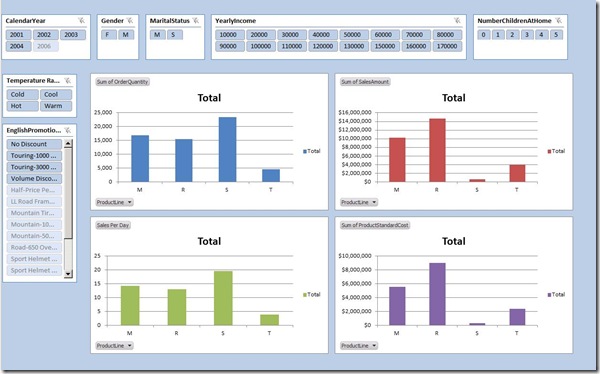Image resolution: width=600 pixels, height=374 pixels.
Task: Click the Sum of ProductStandardCost field button
Action: 375,225
